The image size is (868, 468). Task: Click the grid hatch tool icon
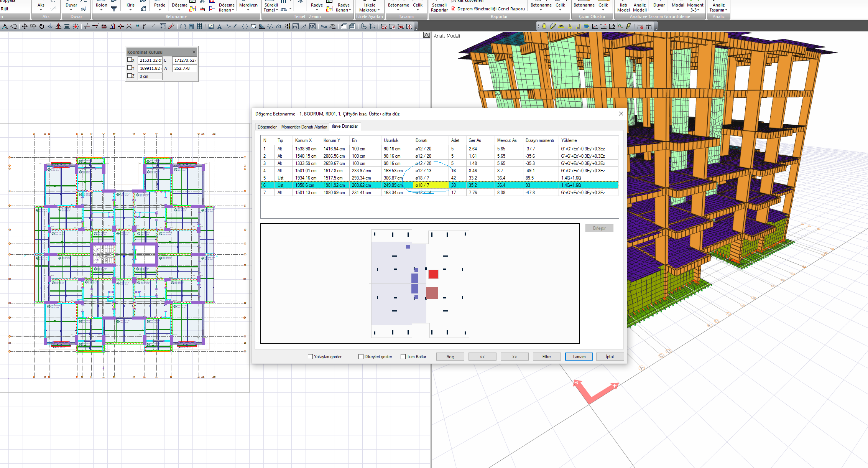click(x=199, y=26)
